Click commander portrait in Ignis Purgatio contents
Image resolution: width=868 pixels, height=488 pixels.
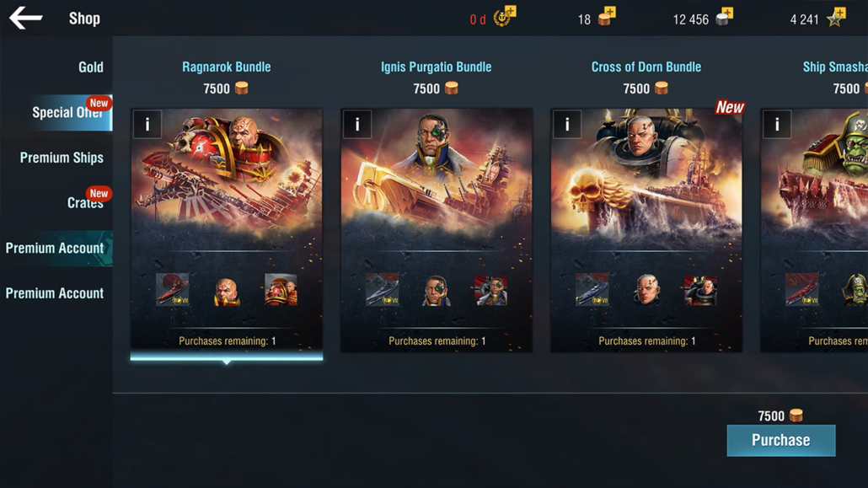click(x=437, y=290)
